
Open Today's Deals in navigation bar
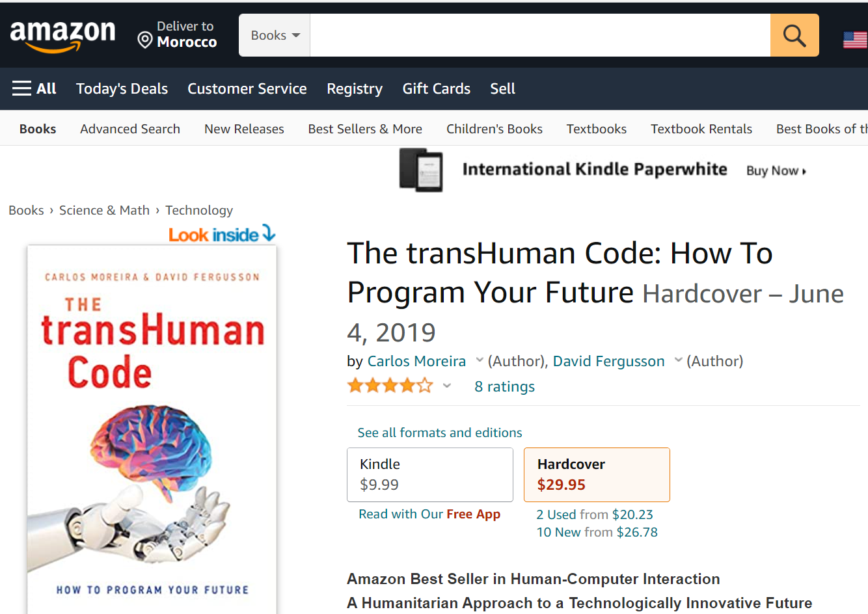(x=122, y=88)
